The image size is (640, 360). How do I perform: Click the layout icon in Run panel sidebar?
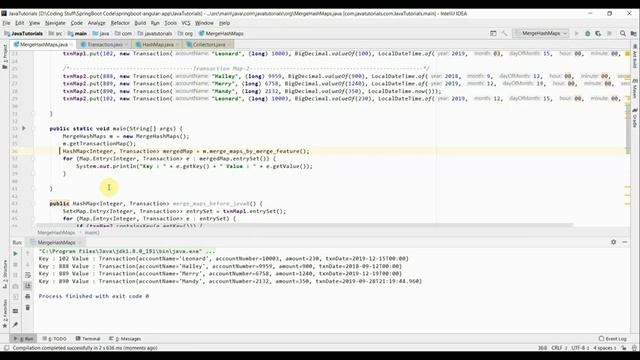[16, 311]
